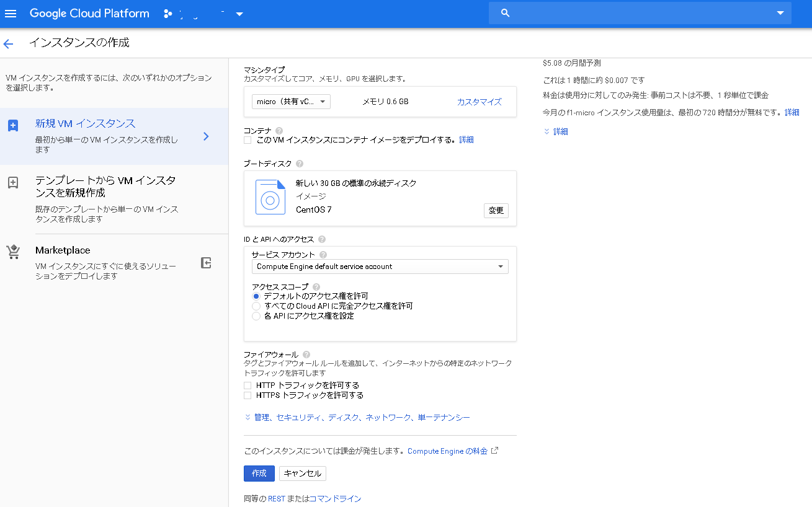Click the boot disk image icon
This screenshot has width=812, height=507.
click(270, 197)
